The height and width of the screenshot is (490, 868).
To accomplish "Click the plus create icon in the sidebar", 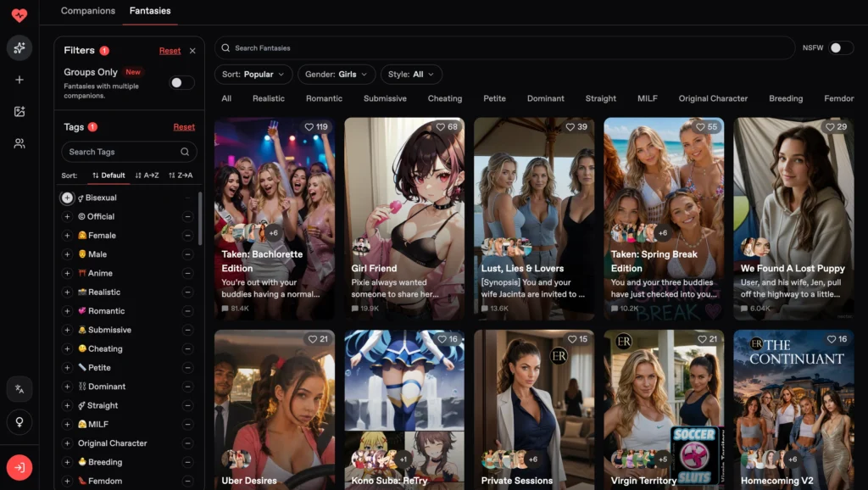I will click(19, 80).
